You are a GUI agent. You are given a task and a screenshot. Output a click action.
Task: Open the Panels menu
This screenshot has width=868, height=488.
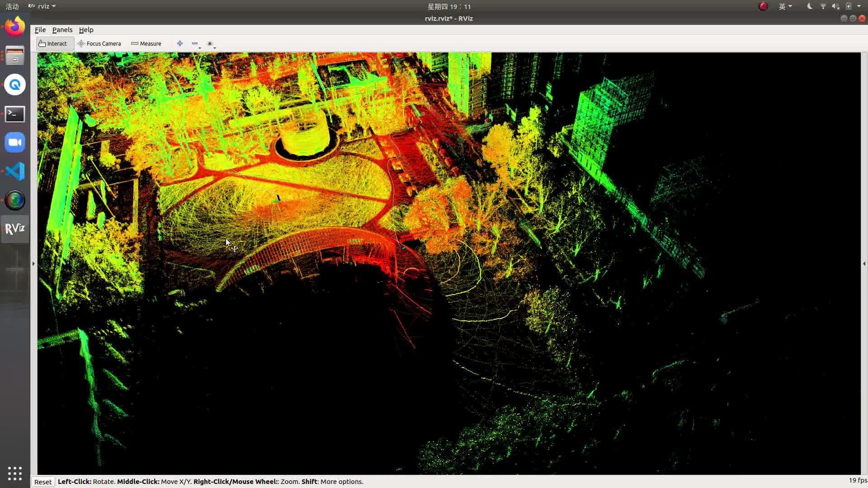[x=62, y=30]
